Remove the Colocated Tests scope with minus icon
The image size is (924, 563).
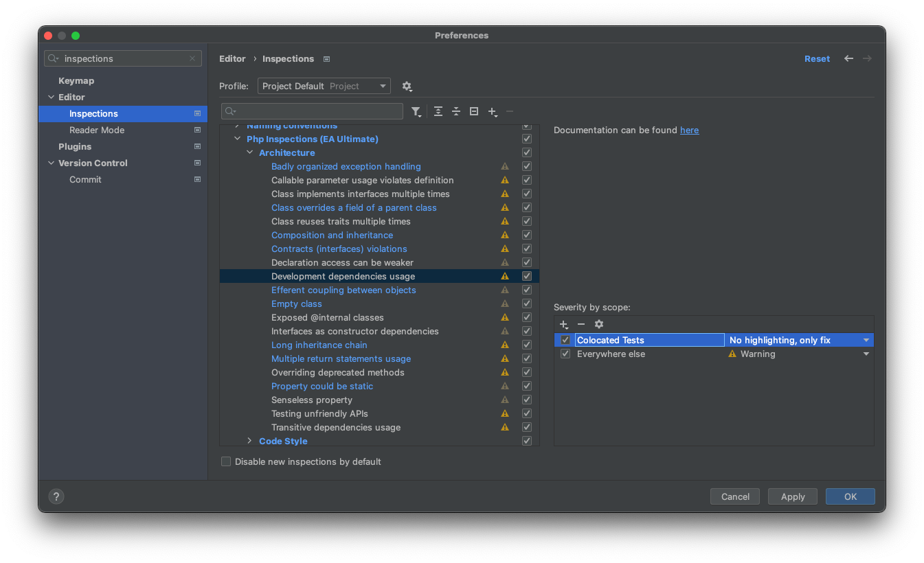(x=581, y=324)
